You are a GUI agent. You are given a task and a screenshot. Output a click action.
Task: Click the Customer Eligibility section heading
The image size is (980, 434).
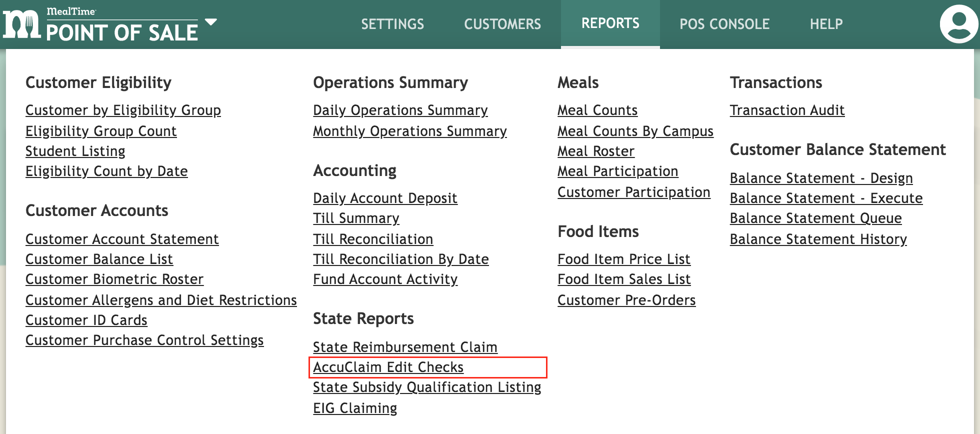click(98, 82)
